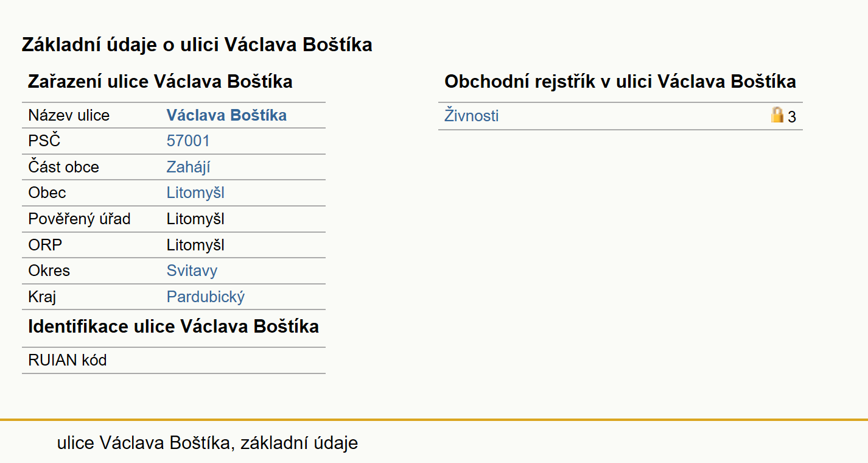Screen dimensions: 868x463
Task: Select the main heading Základní údaje o ulici
Action: pyautogui.click(x=197, y=45)
